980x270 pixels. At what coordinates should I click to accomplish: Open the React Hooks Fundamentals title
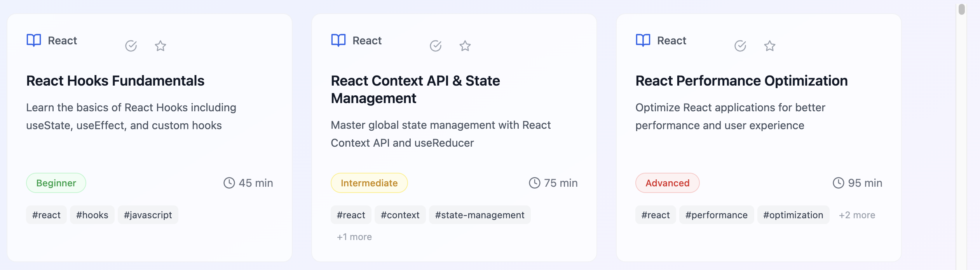click(x=115, y=81)
